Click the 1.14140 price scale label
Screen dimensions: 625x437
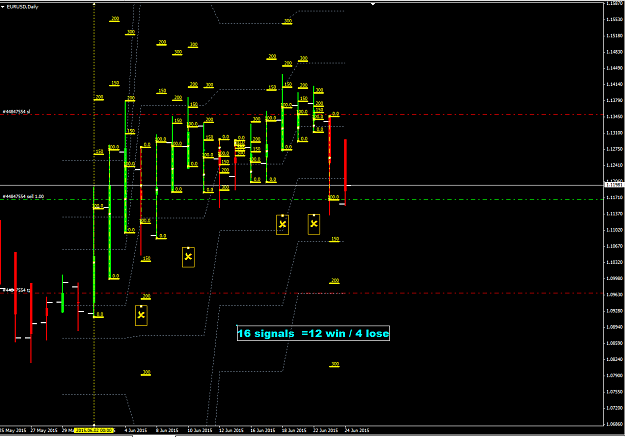click(x=614, y=84)
